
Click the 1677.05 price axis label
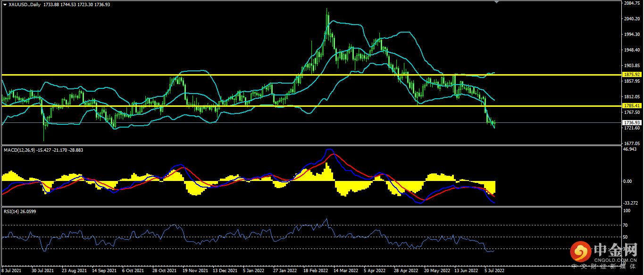click(x=631, y=143)
